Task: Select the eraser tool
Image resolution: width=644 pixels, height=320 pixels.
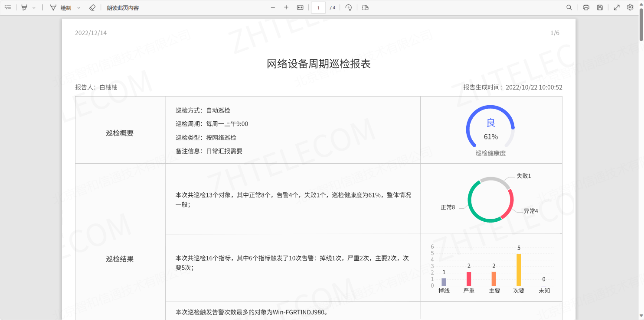Action: [92, 7]
